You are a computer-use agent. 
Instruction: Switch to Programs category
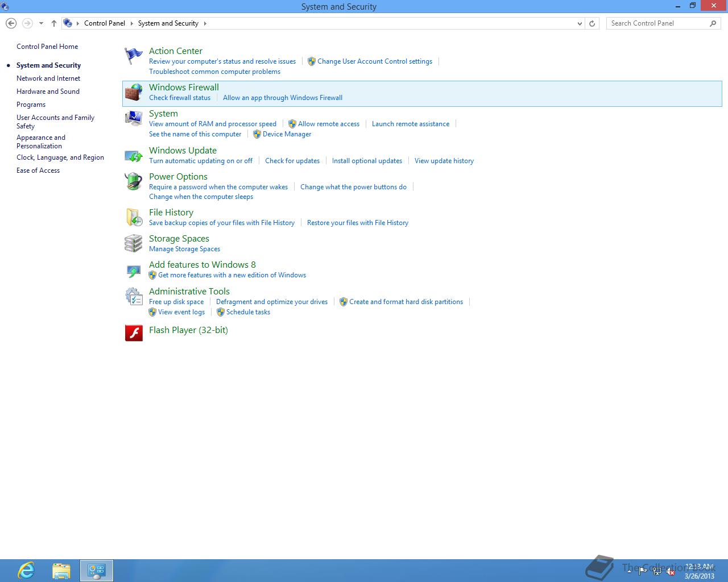pyautogui.click(x=31, y=105)
